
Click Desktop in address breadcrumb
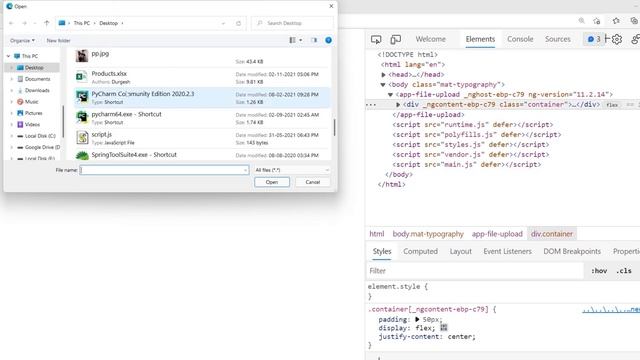[109, 23]
